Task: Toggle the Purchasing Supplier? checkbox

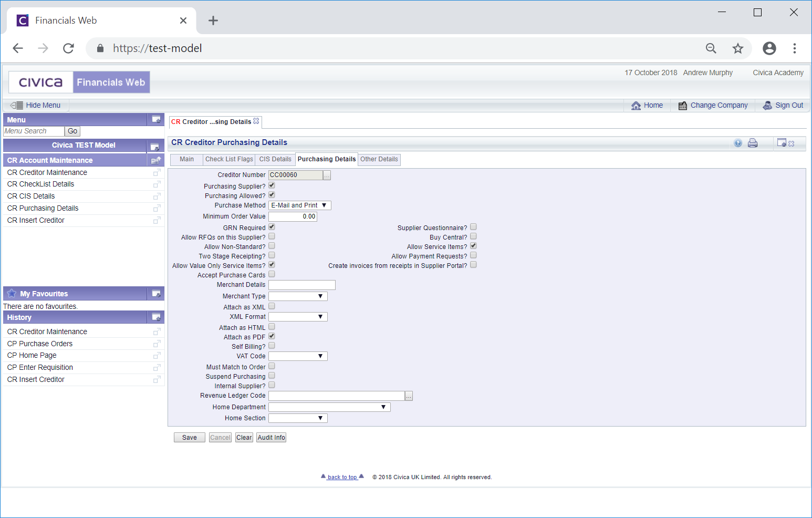Action: pos(272,185)
